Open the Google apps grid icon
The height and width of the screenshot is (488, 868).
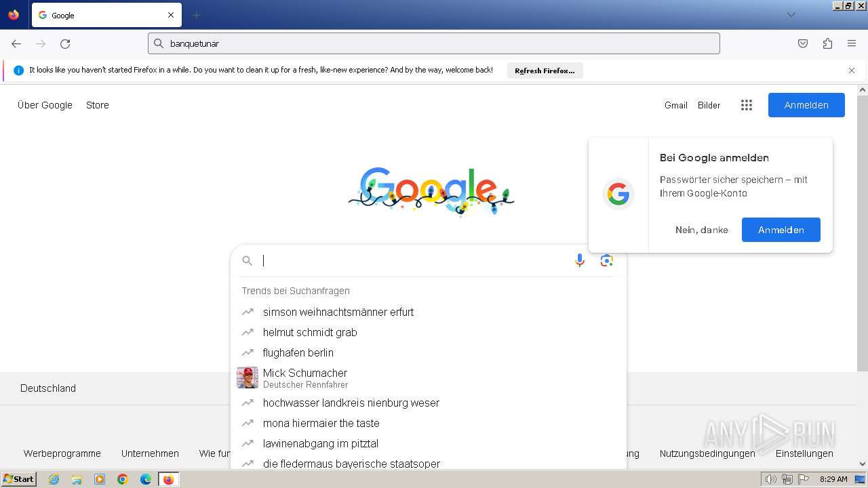747,105
